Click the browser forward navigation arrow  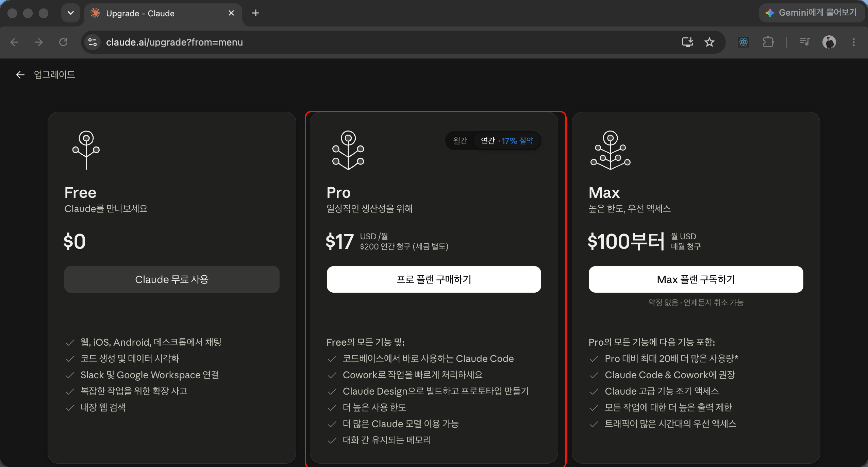[x=39, y=42]
